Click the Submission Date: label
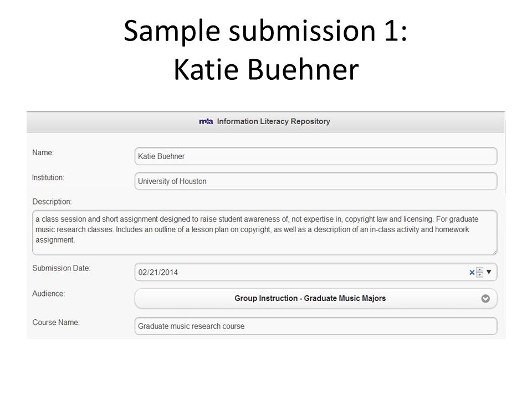532x399 pixels. point(62,268)
